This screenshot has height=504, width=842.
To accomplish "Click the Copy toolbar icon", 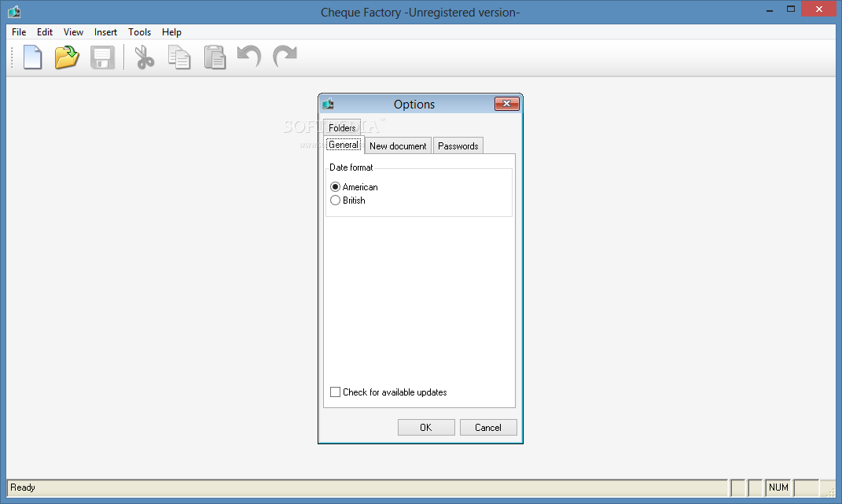I will click(179, 57).
